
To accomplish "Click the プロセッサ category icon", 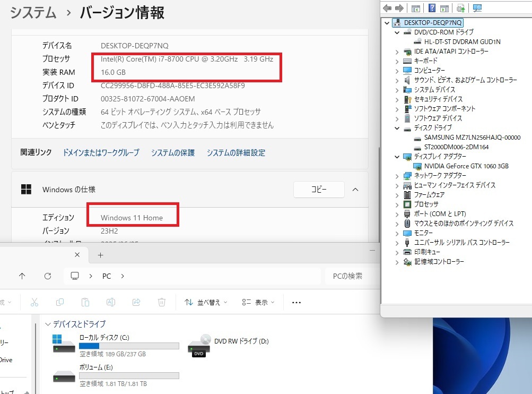I will (x=407, y=204).
